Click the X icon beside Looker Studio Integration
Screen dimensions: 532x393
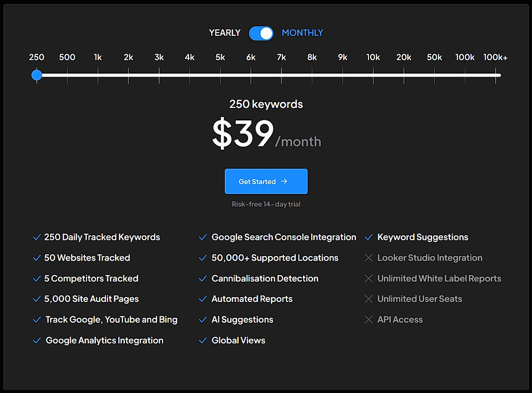tap(368, 258)
